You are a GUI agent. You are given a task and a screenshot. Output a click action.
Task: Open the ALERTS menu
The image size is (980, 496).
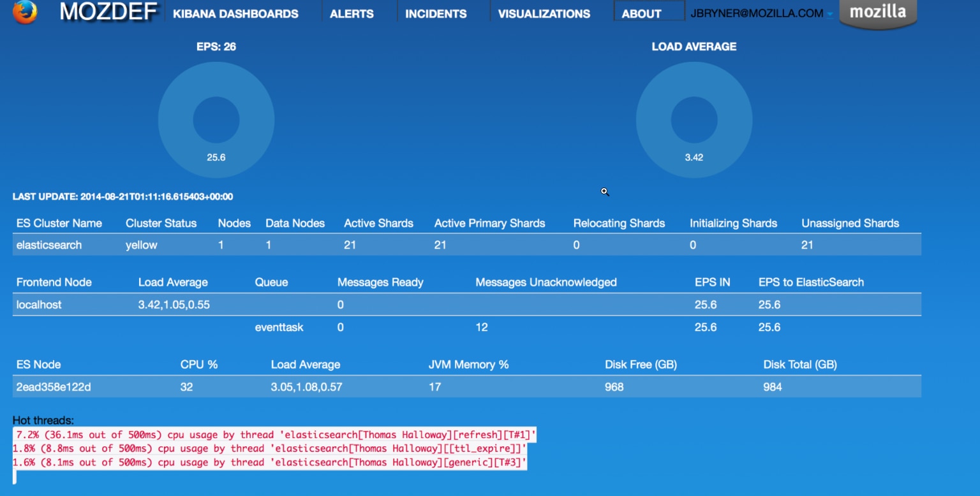pyautogui.click(x=351, y=13)
